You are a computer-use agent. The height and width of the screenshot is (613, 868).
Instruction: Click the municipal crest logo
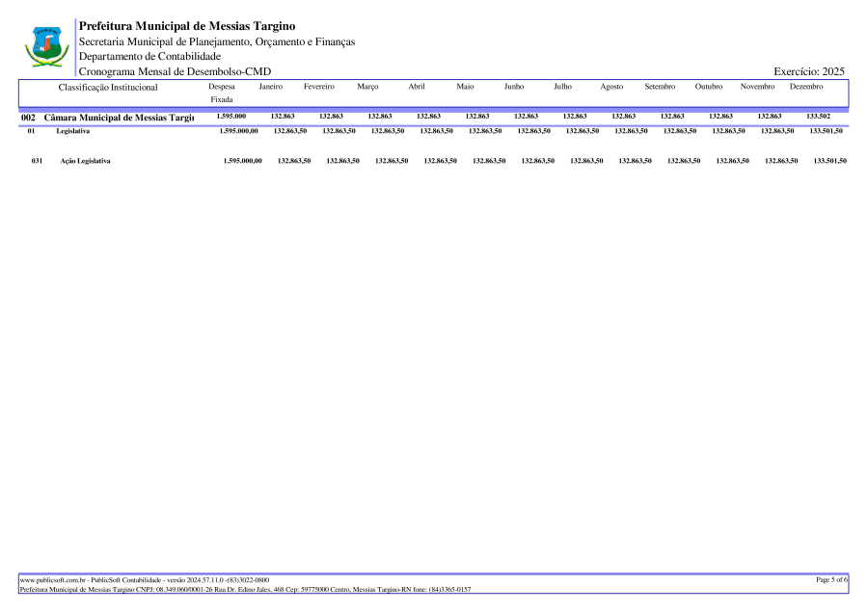(45, 45)
